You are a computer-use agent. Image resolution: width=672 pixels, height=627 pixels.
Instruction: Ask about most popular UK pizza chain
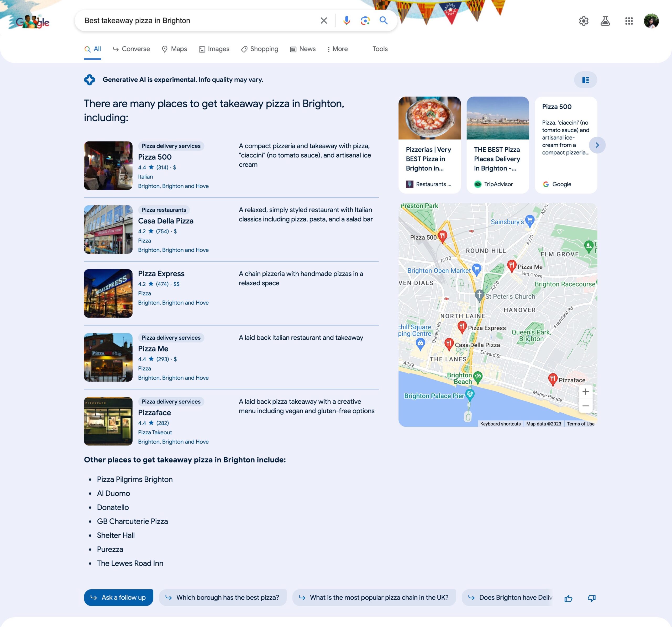click(x=374, y=598)
